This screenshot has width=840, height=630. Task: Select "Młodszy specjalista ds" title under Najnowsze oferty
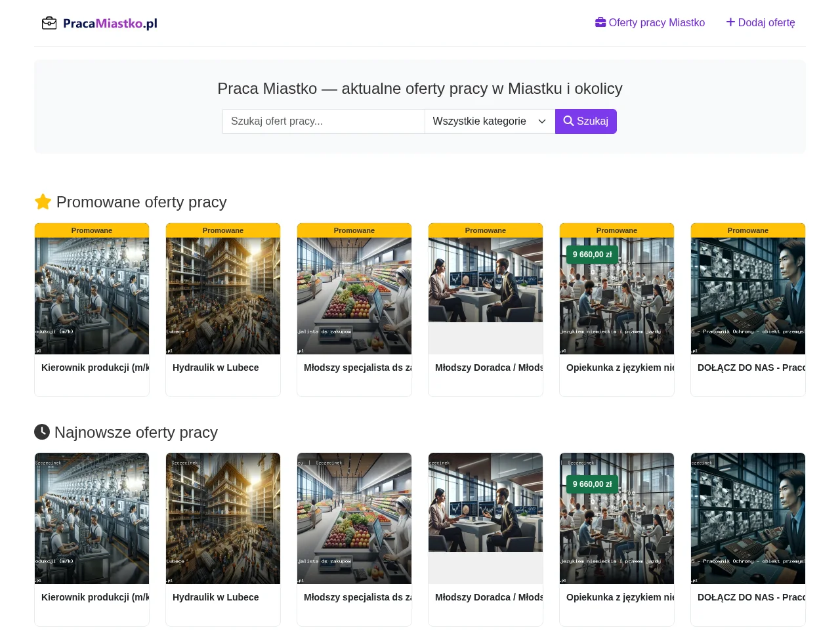point(358,597)
